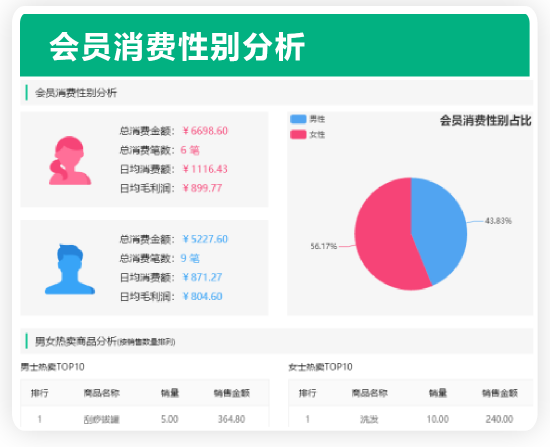550x447 pixels.
Task: Click the 男女热卖商品分析 section header
Action: point(76,341)
